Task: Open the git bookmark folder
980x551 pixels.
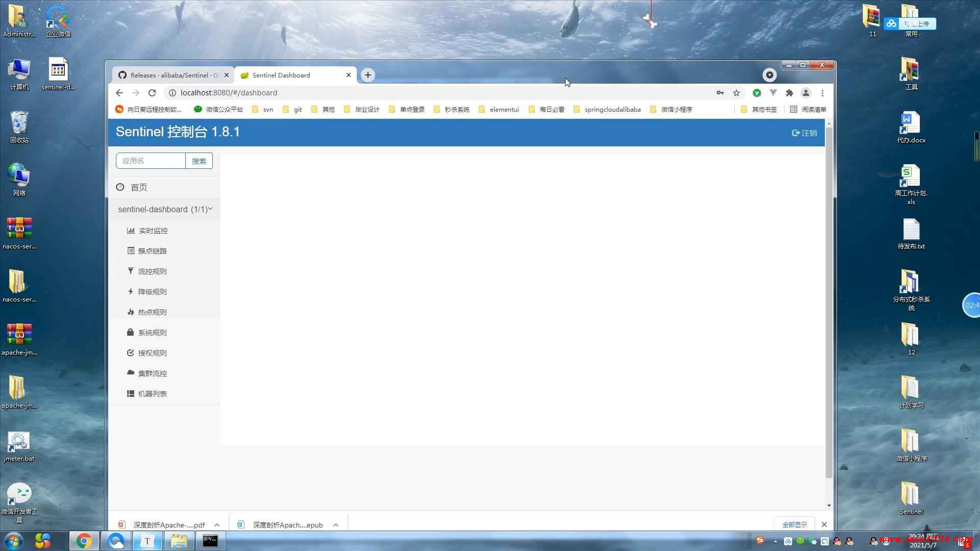Action: coord(292,109)
